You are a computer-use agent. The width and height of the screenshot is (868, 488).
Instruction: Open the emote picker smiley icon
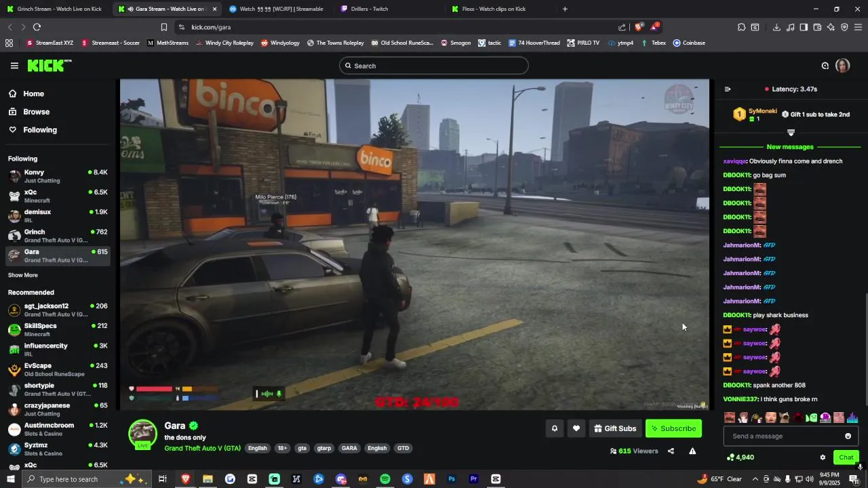pyautogui.click(x=848, y=436)
